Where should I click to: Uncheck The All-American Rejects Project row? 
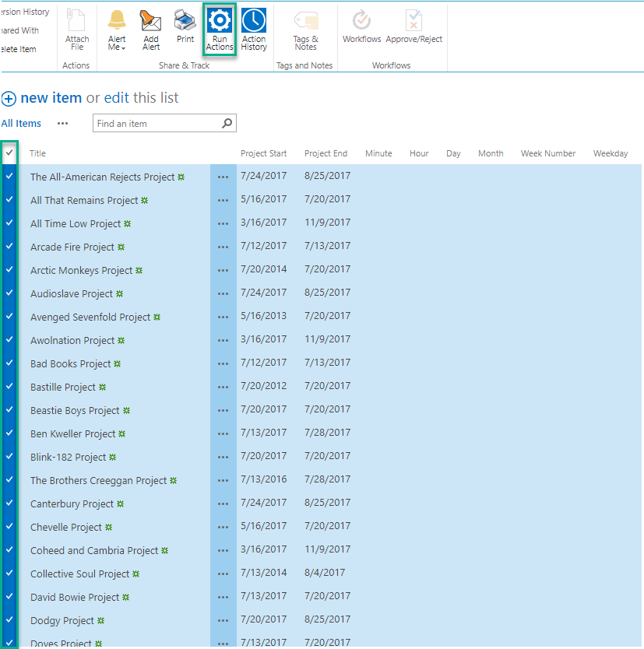(9, 176)
